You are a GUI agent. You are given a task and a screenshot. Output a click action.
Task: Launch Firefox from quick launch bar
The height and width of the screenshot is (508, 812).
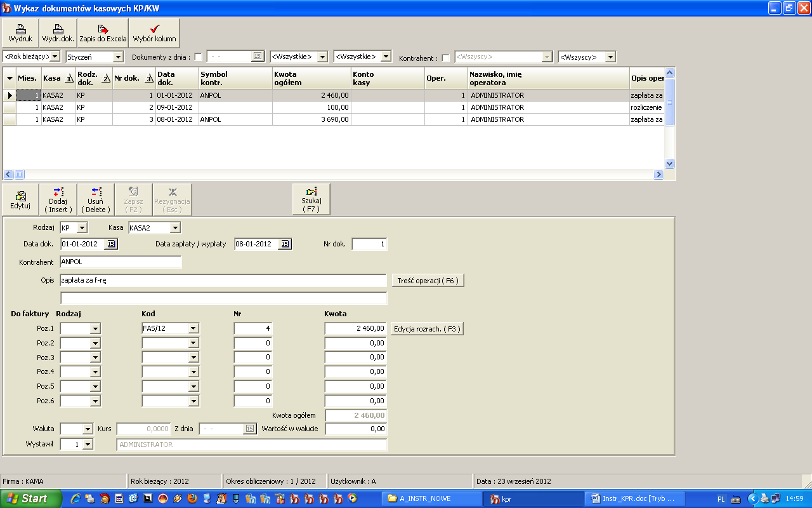click(192, 498)
